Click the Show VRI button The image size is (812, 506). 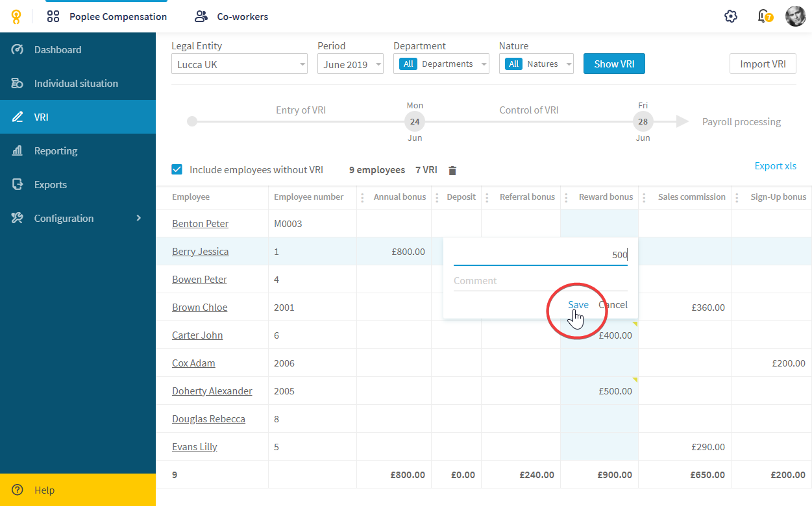click(x=614, y=64)
